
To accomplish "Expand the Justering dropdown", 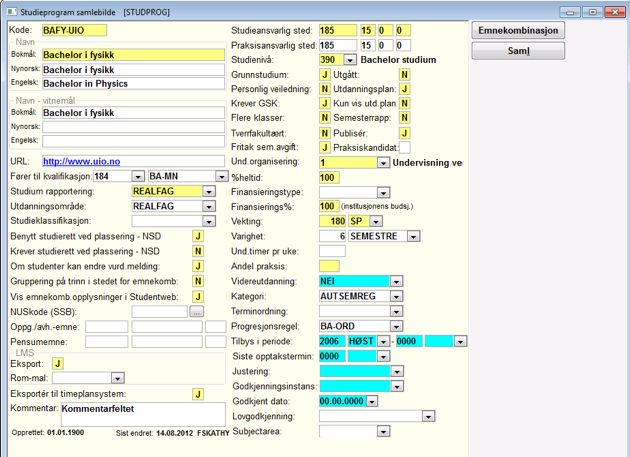I will tap(397, 371).
